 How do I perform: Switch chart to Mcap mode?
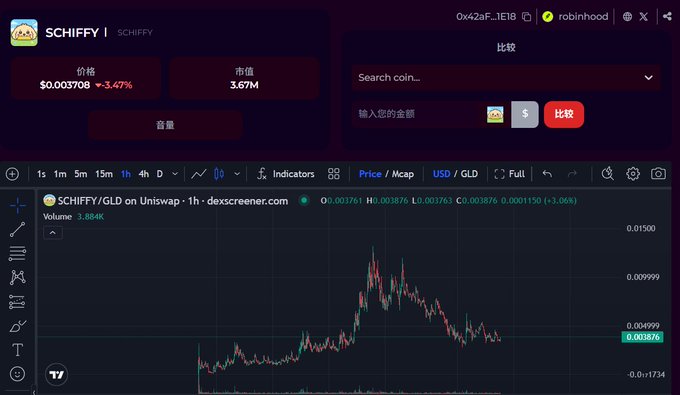[403, 174]
